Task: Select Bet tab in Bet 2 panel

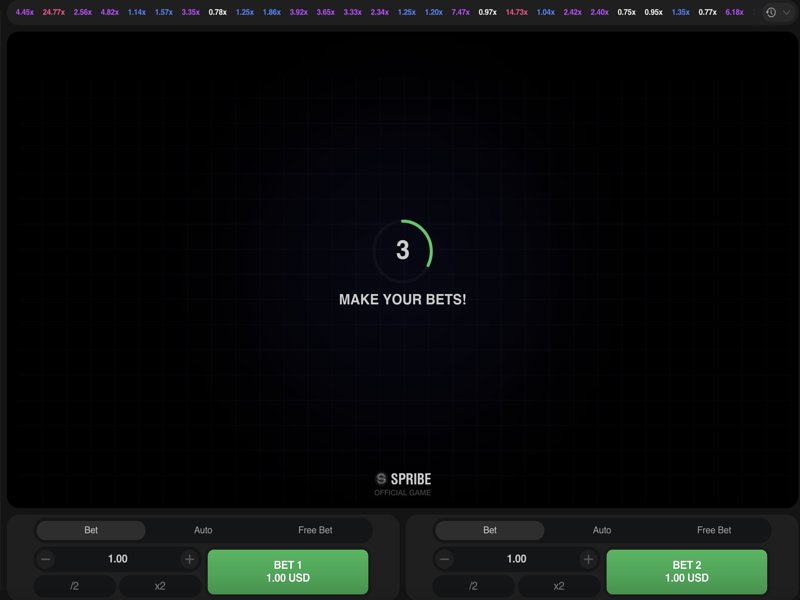Action: pos(490,530)
